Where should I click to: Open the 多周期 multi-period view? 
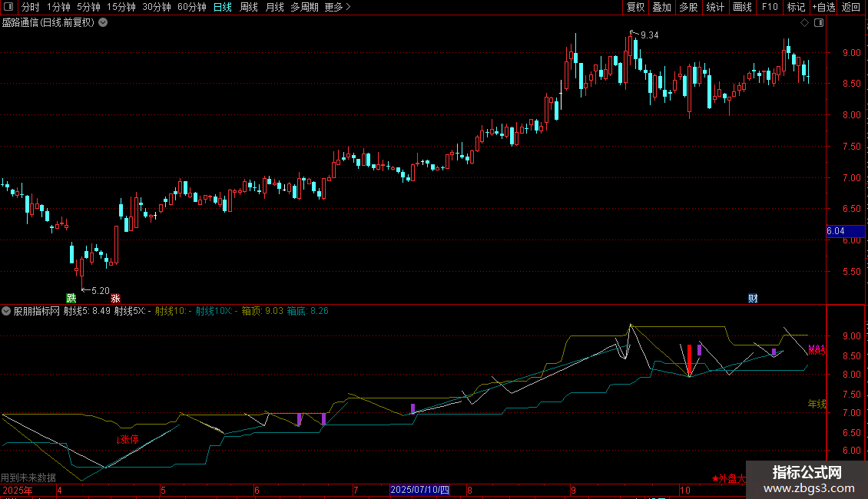pos(304,7)
